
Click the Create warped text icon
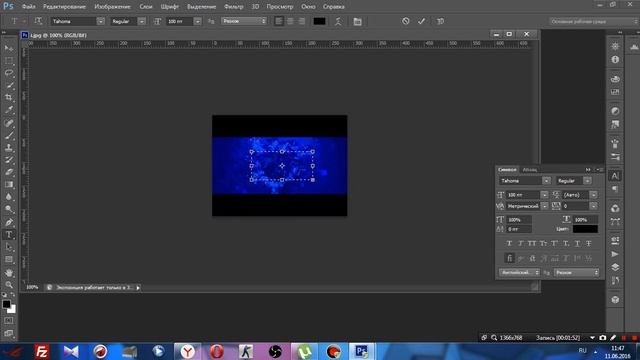click(x=338, y=21)
